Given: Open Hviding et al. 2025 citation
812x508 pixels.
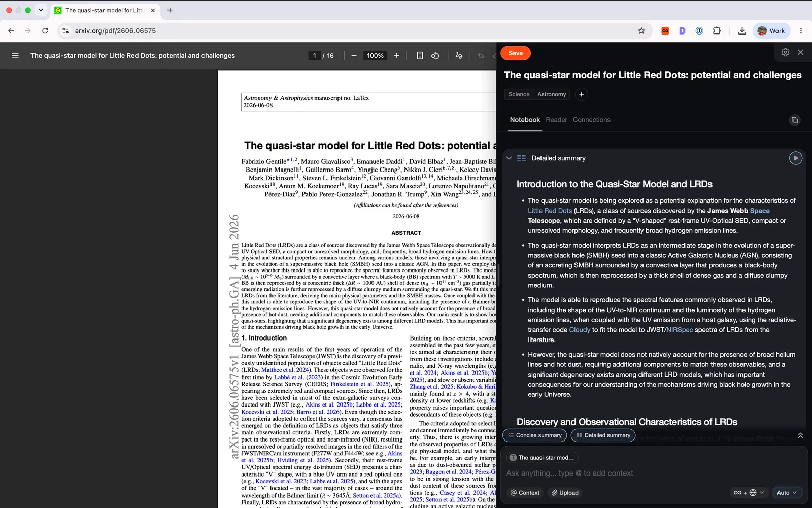Looking at the screenshot, I should click(303, 460).
